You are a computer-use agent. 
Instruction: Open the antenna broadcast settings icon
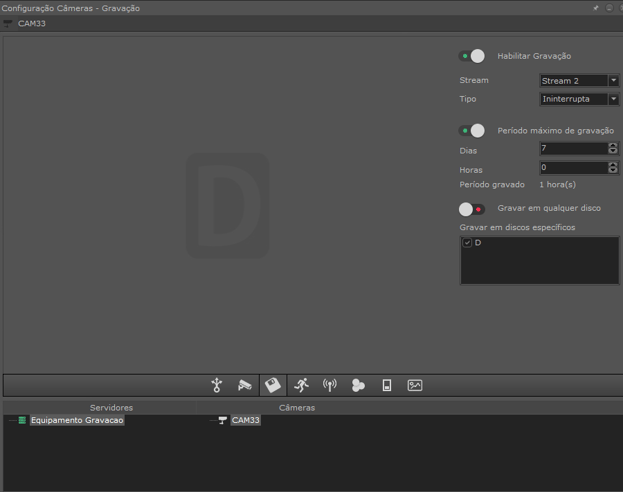[x=329, y=385]
